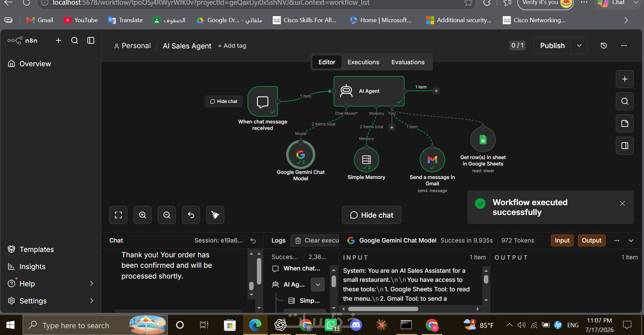Image resolution: width=644 pixels, height=335 pixels.
Task: Click the Windows taskbar search box
Action: [95, 325]
